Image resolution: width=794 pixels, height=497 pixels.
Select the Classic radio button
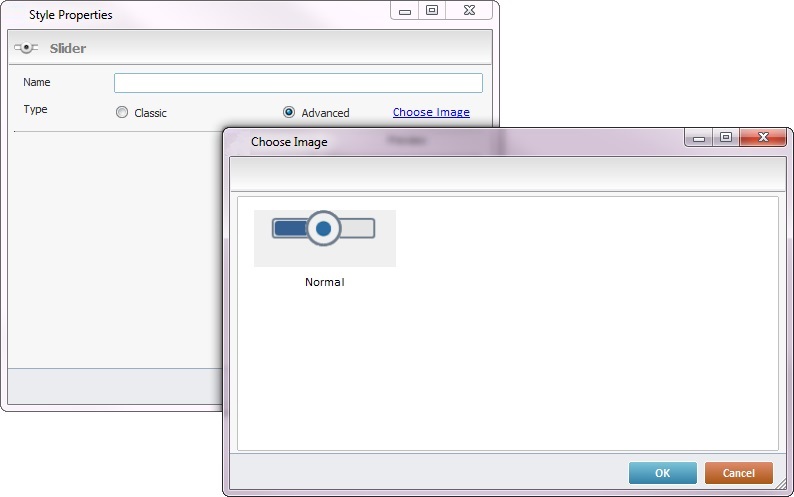pos(122,113)
